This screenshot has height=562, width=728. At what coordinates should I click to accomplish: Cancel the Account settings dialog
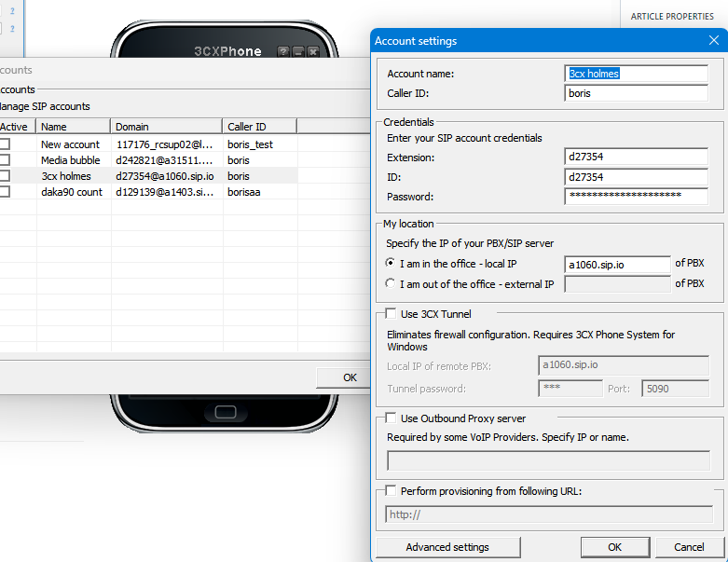click(689, 547)
